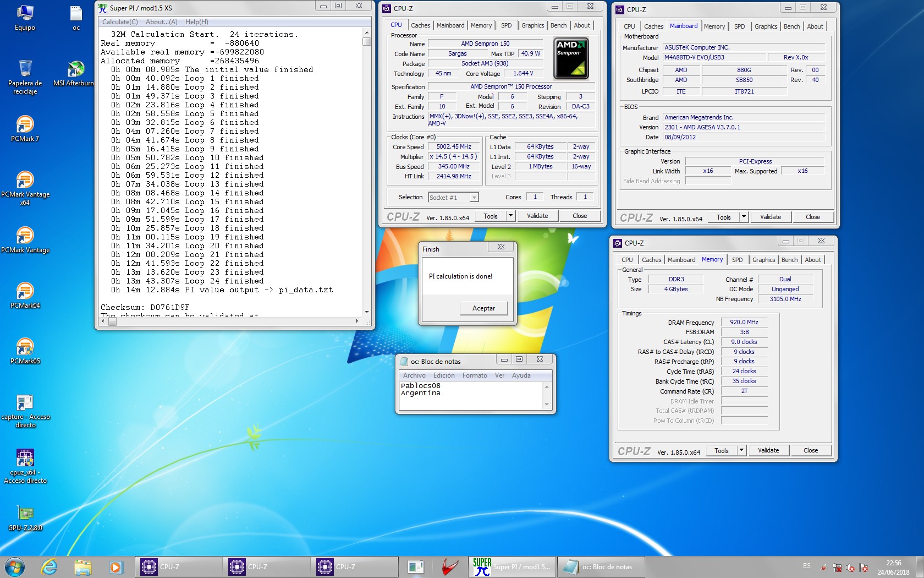
Task: Open the capture - Acceso directo icon
Action: (x=25, y=411)
